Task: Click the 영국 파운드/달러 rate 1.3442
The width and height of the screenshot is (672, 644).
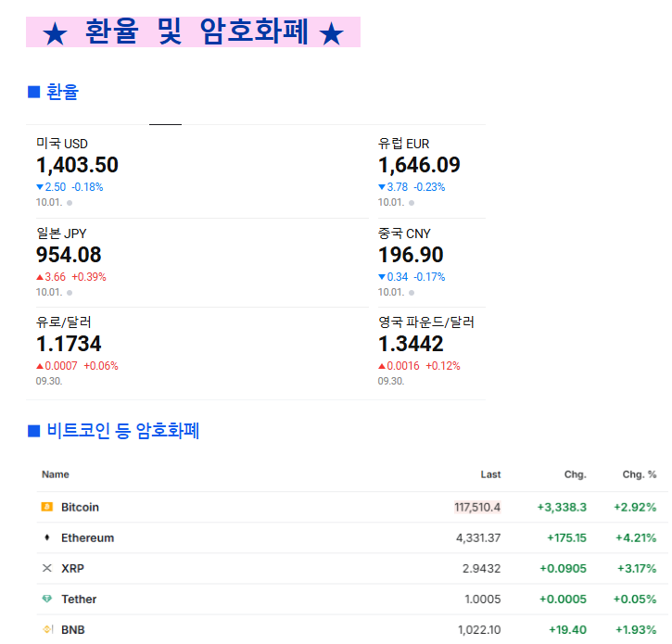Action: (x=411, y=344)
